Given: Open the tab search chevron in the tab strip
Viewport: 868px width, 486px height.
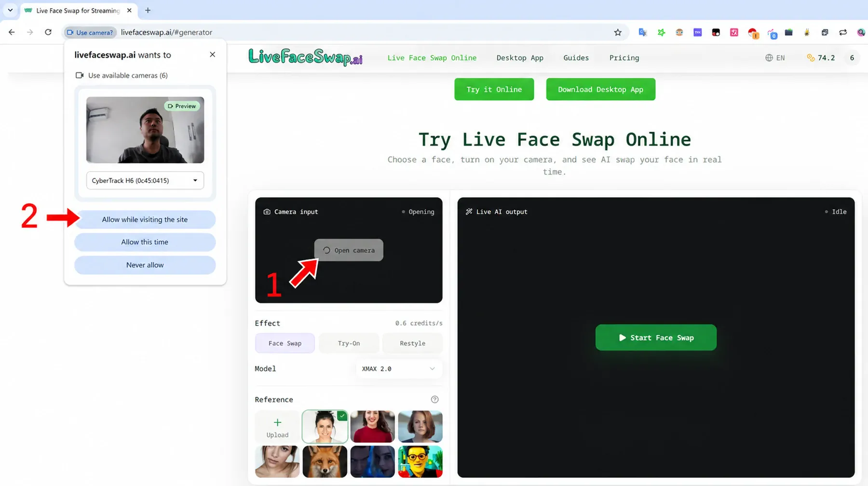Looking at the screenshot, I should pyautogui.click(x=10, y=10).
